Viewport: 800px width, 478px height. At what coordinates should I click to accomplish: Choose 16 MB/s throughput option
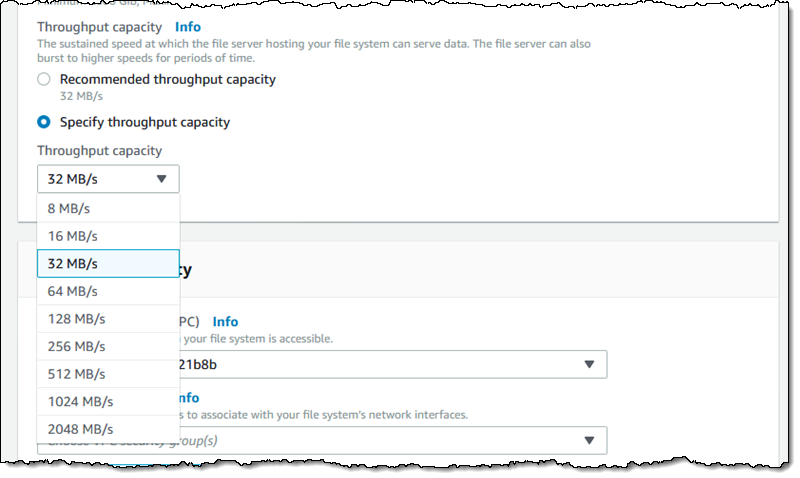pos(108,236)
